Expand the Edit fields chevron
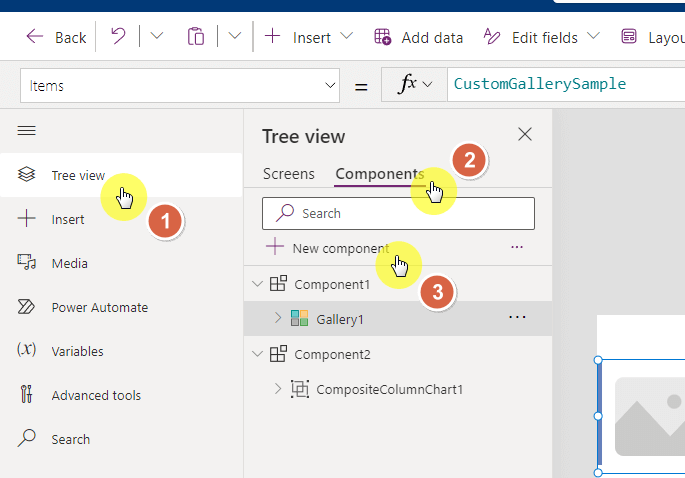The width and height of the screenshot is (685, 478). point(593,36)
